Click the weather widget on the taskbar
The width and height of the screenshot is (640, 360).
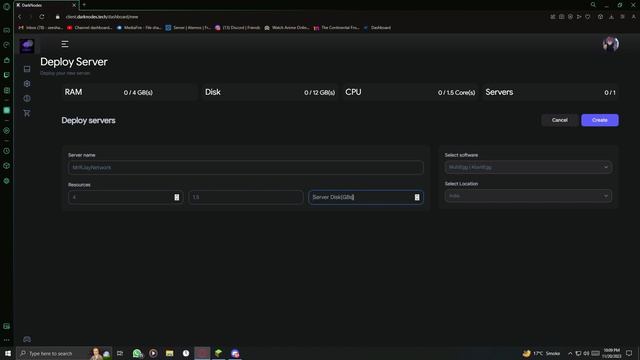(542, 353)
